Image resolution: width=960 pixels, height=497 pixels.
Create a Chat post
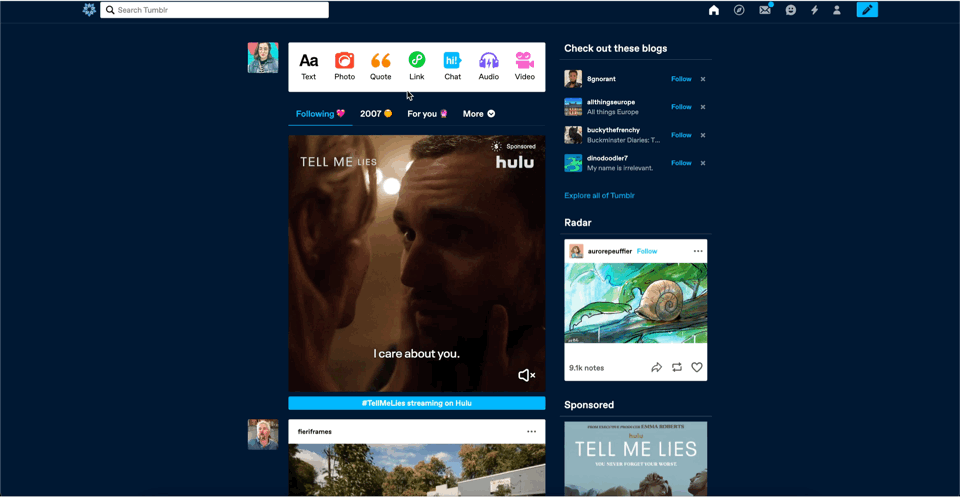click(452, 67)
